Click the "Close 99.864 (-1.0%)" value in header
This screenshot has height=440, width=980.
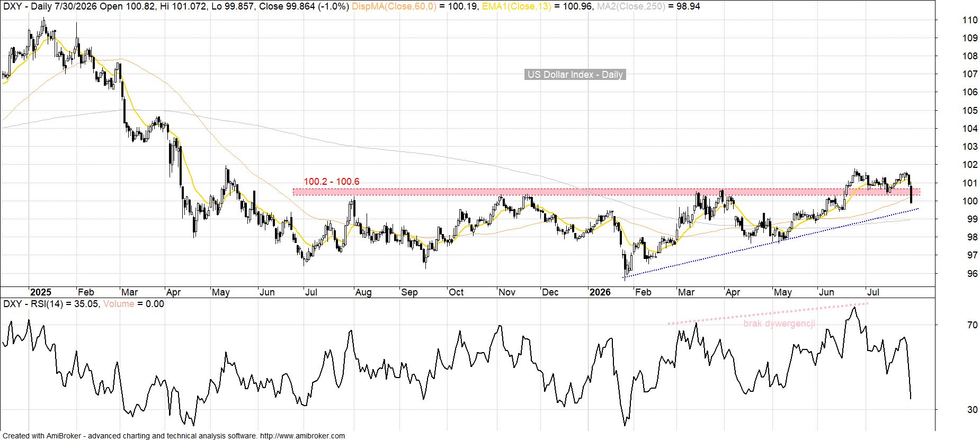[x=304, y=6]
